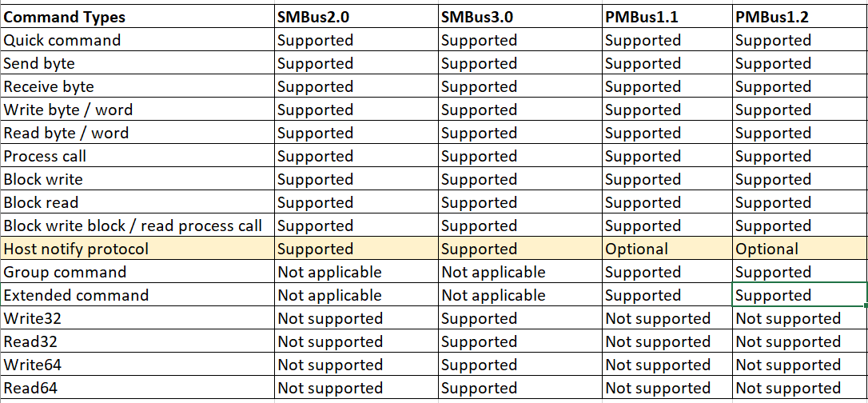Select the Write32 row label cell
Screen dimensions: 868x403
click(137, 318)
